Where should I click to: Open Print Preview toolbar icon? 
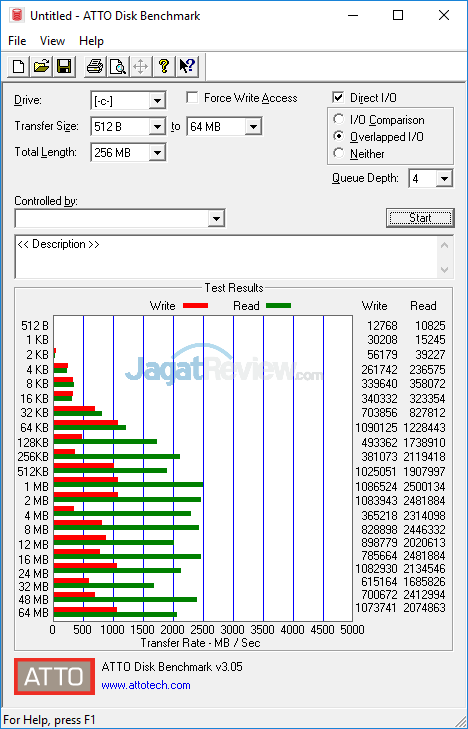pos(118,66)
